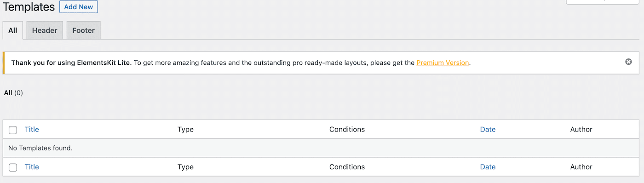Open the Premium Version link
This screenshot has width=644, height=183.
[443, 63]
